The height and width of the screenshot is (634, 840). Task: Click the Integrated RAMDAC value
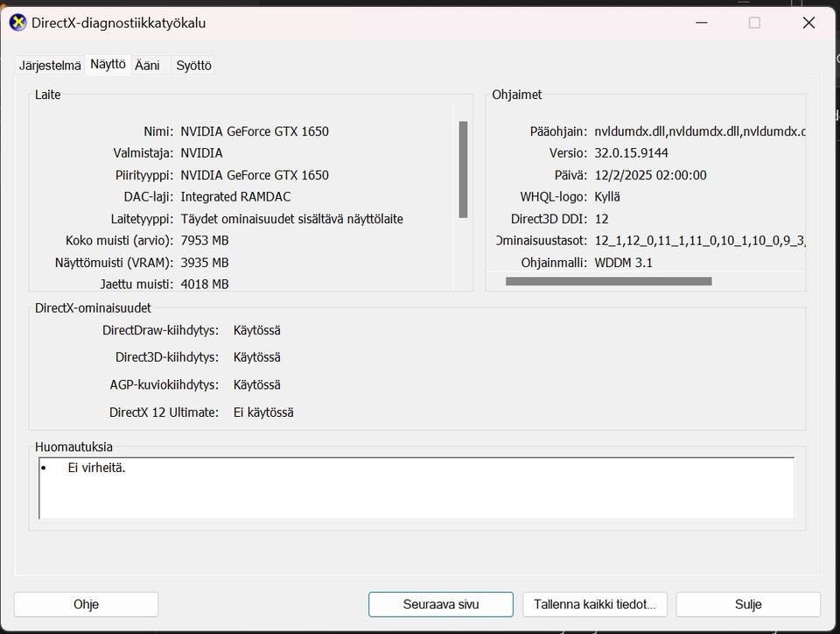pos(235,197)
